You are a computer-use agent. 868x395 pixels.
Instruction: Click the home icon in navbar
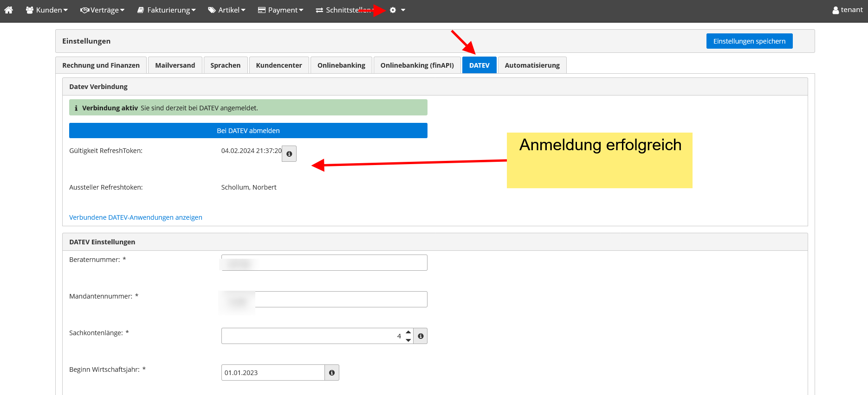[x=8, y=10]
